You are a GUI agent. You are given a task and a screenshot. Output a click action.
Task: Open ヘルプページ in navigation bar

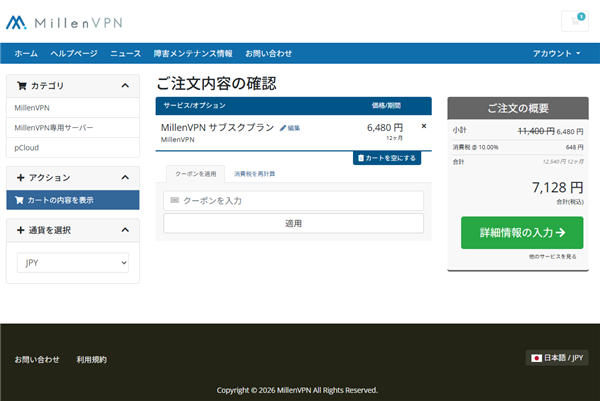tap(74, 54)
